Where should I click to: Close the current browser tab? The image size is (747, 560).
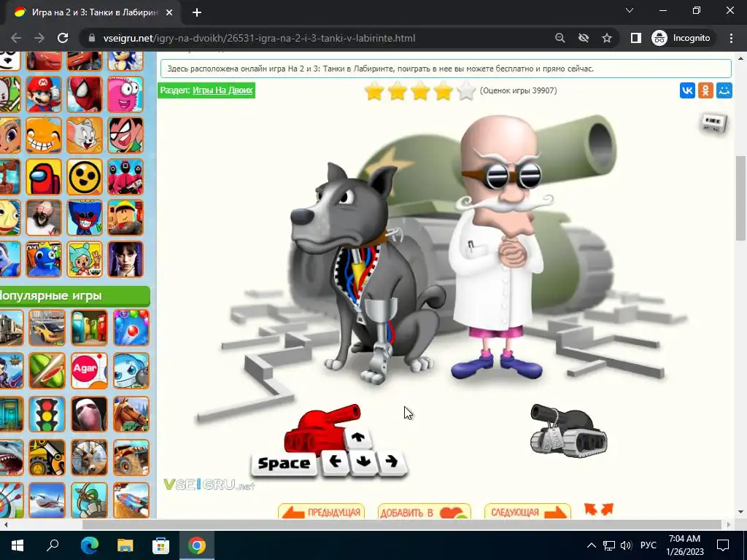[x=169, y=13]
